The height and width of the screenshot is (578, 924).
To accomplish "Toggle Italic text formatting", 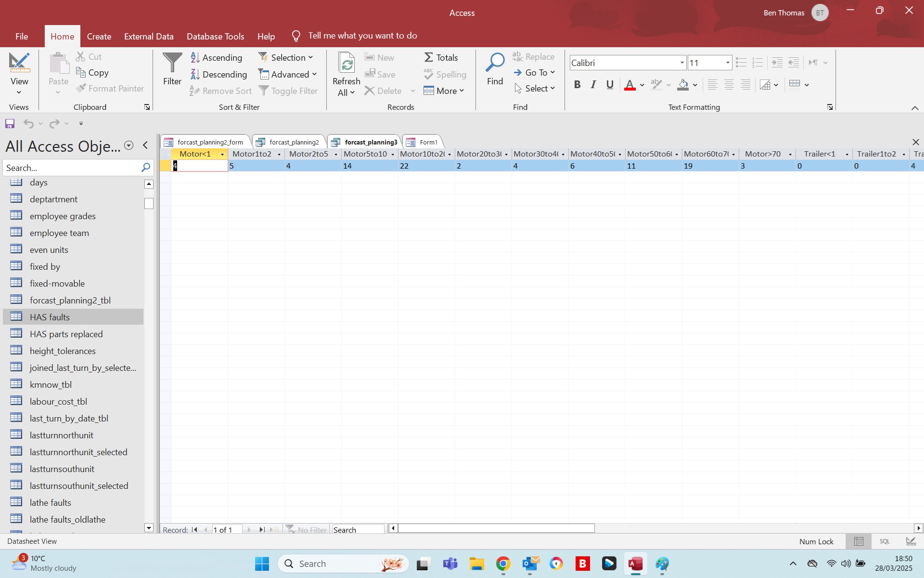I will tap(593, 85).
